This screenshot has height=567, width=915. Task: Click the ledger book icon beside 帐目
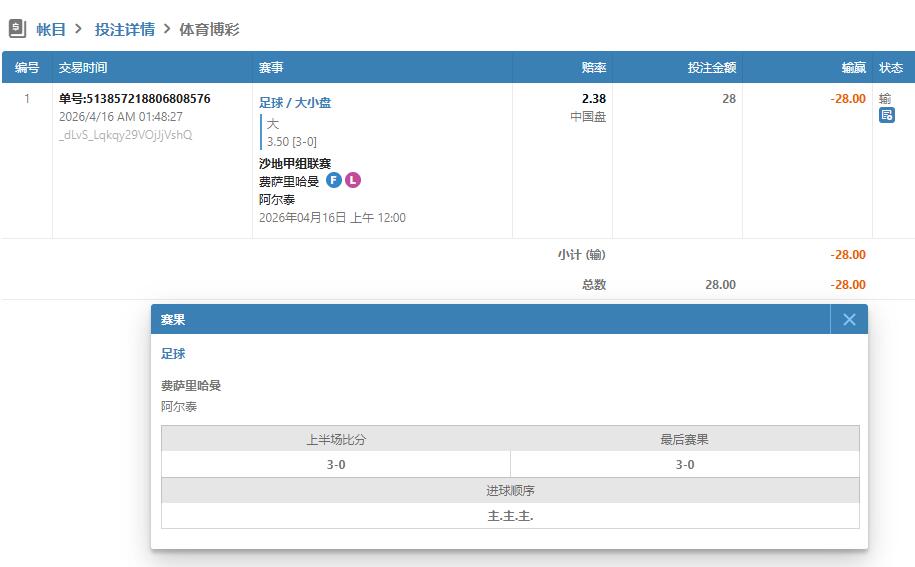(x=17, y=29)
